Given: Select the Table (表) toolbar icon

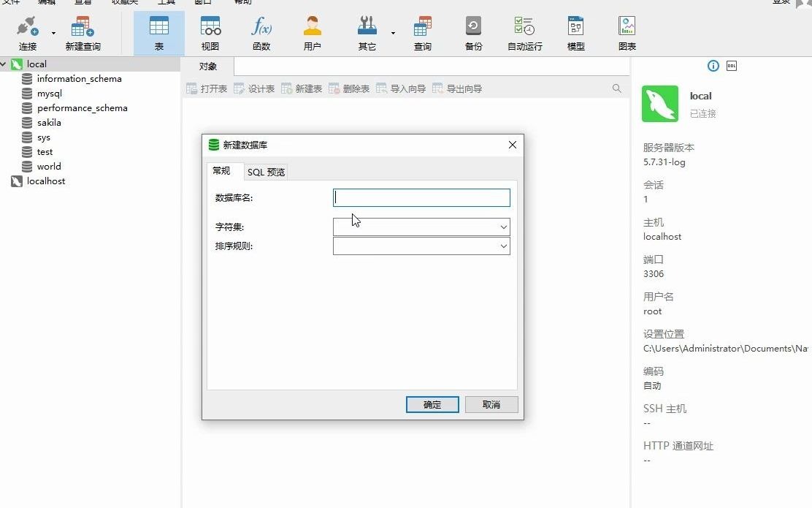Looking at the screenshot, I should [159, 33].
